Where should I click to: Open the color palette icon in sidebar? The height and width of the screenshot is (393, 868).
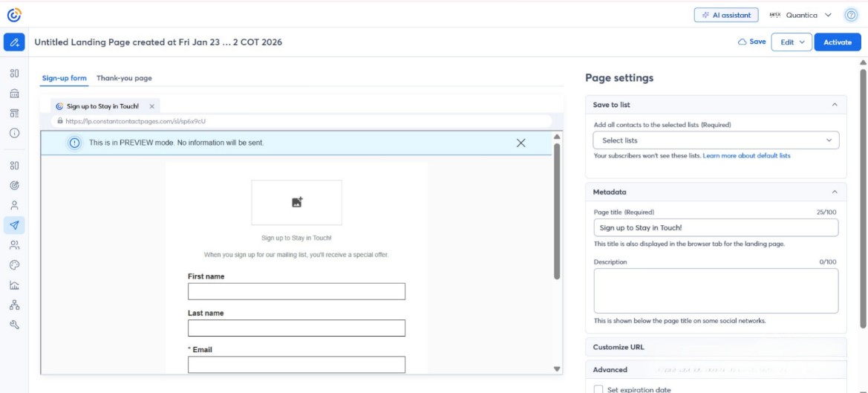pos(14,264)
